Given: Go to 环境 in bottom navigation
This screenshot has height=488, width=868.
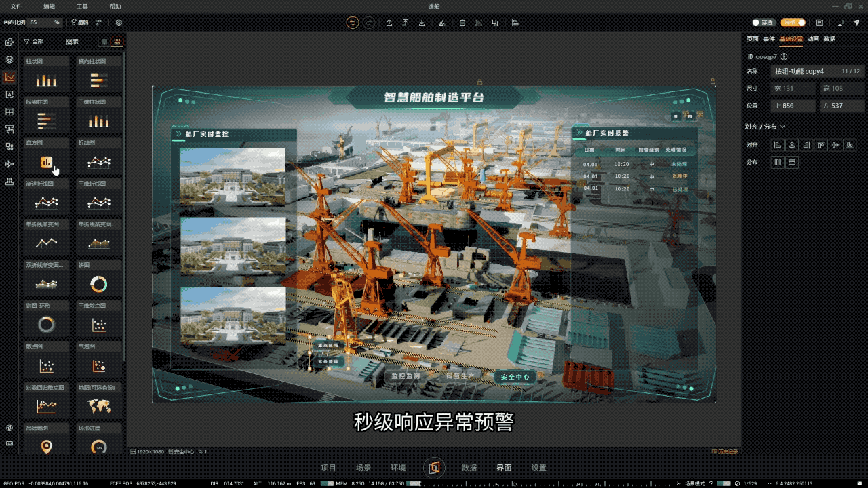Looking at the screenshot, I should [399, 468].
